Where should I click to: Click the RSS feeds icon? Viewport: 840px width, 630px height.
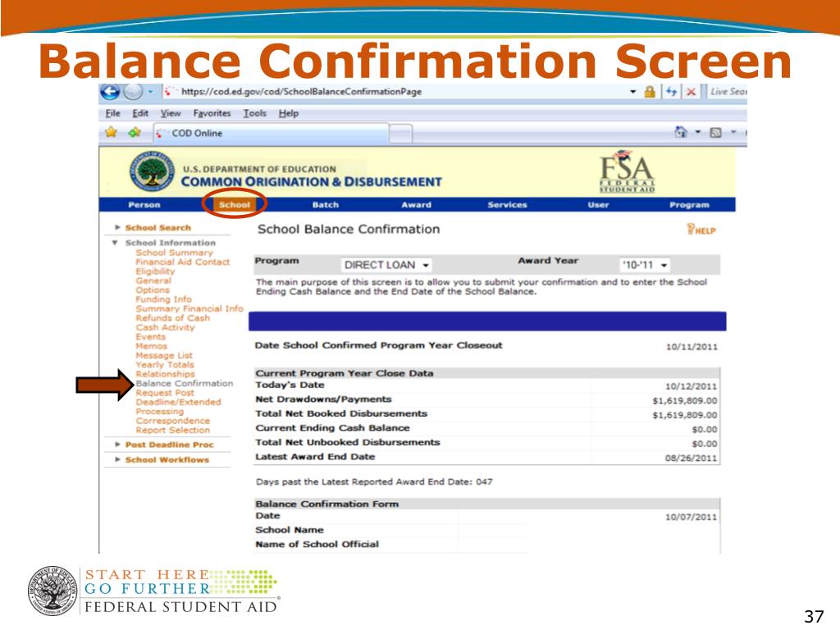[x=715, y=132]
